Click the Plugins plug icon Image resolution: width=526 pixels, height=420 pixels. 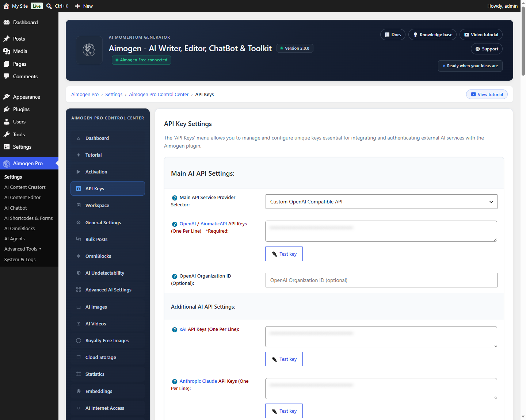7,109
